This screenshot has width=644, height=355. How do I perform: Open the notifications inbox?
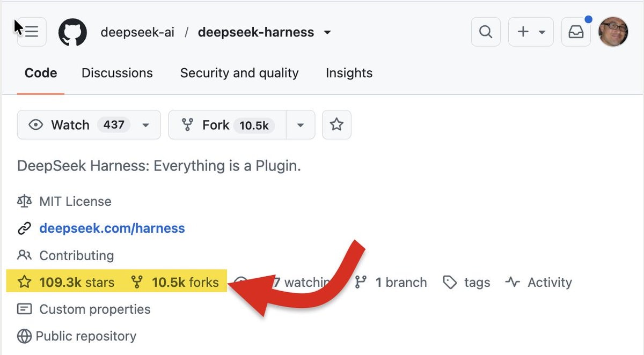(576, 32)
